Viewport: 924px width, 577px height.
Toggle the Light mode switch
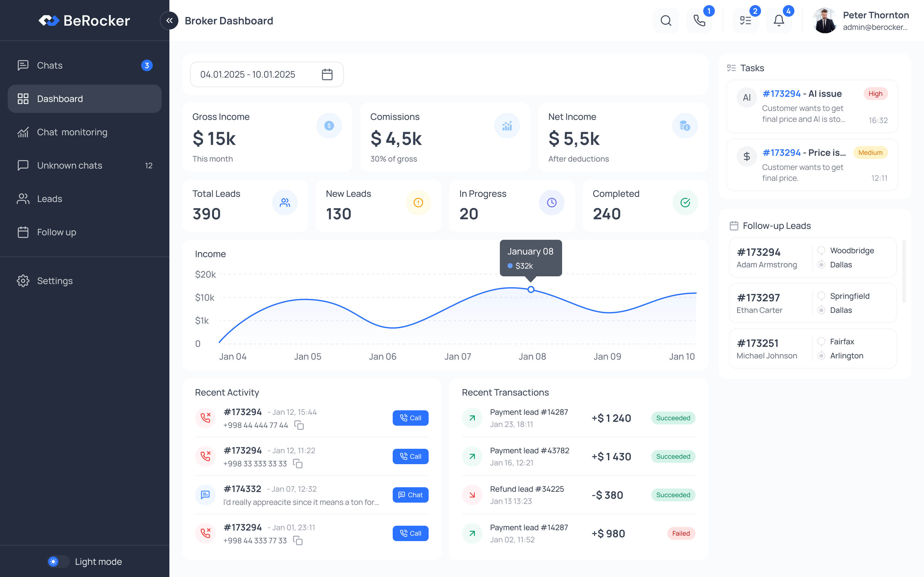(58, 561)
